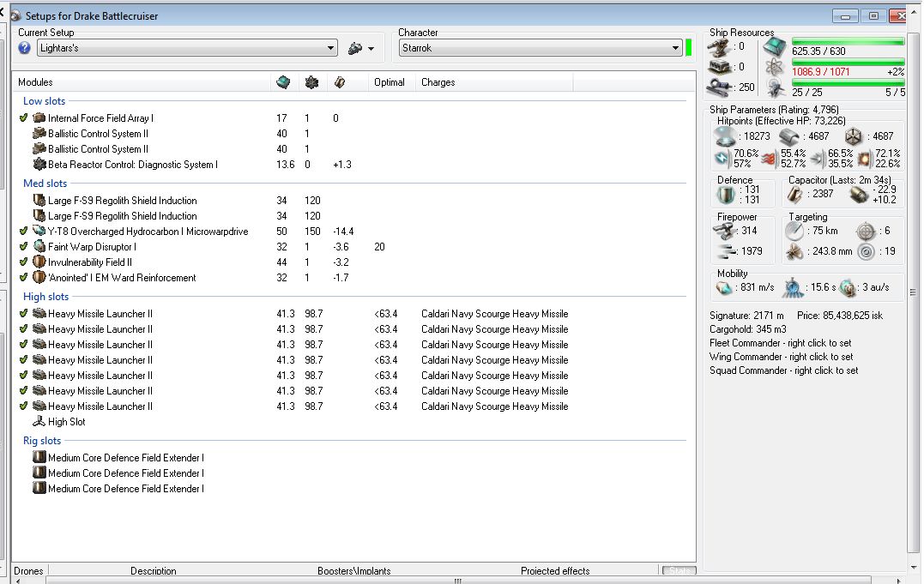Click the powergrid resource icon beside 1086.9 / 1071
The height and width of the screenshot is (584, 924).
(x=775, y=69)
